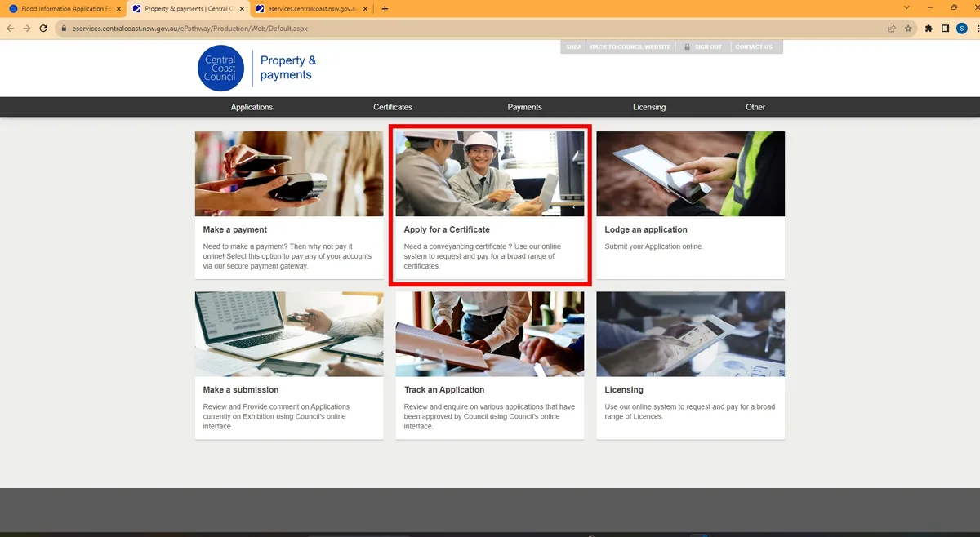
Task: Click the browser forward arrow
Action: pos(27,28)
